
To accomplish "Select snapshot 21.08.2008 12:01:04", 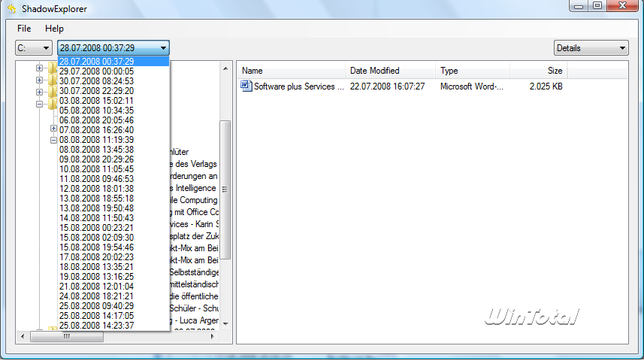I will click(113, 287).
